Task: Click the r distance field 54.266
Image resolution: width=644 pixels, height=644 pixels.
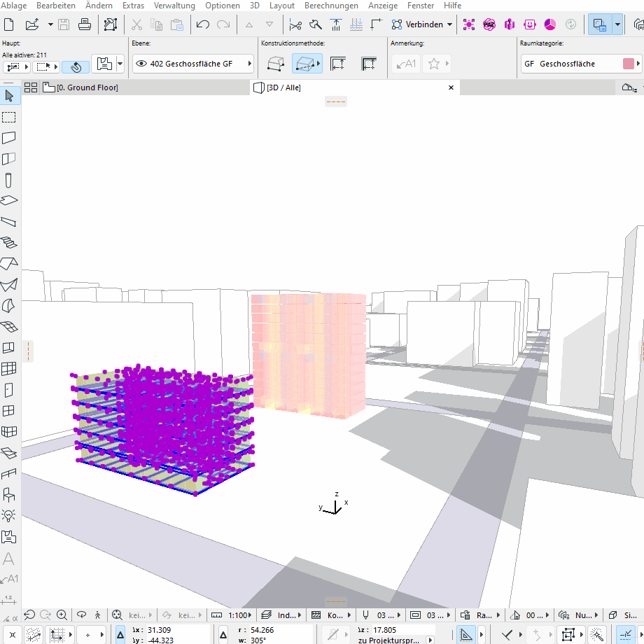Action: pyautogui.click(x=279, y=630)
